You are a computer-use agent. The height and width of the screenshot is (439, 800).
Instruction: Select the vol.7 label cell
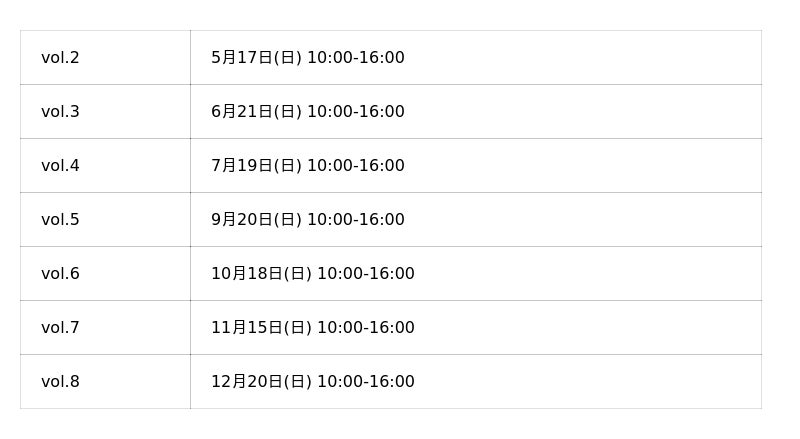pos(60,328)
